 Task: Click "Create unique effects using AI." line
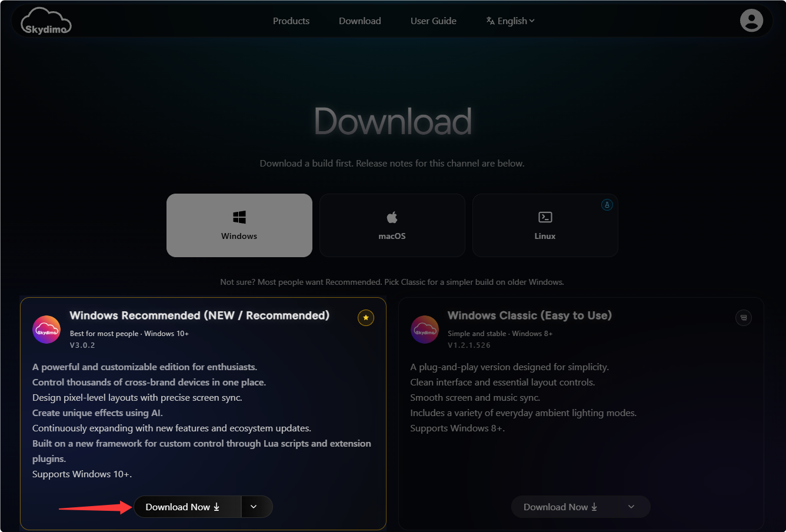point(98,413)
